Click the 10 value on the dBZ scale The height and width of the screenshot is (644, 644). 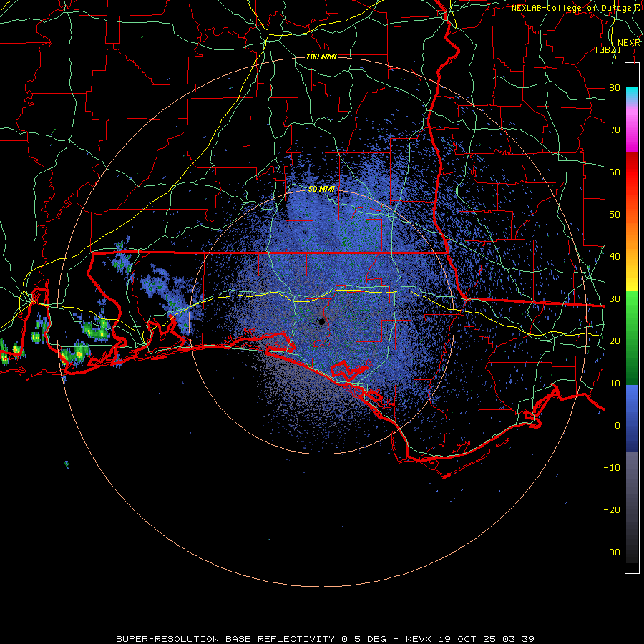tap(615, 384)
